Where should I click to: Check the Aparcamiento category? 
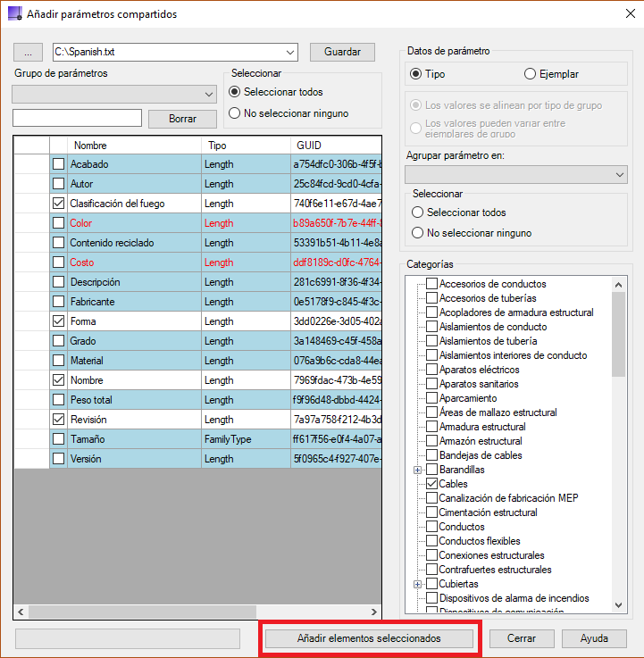(x=432, y=398)
